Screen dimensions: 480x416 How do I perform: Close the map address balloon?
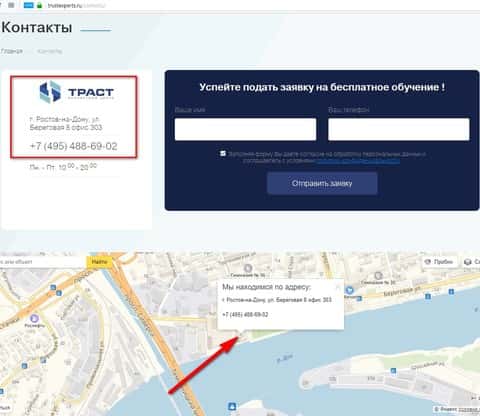coord(338,287)
